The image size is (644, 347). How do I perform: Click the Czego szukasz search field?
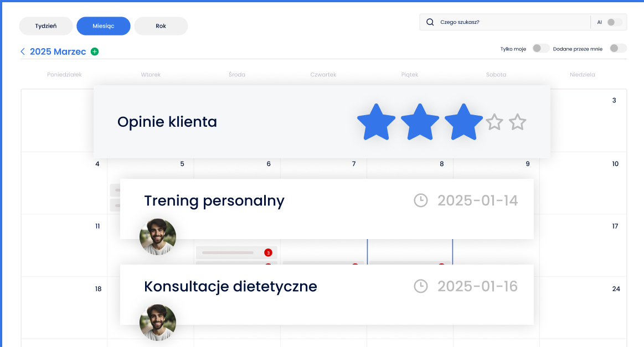click(x=512, y=22)
